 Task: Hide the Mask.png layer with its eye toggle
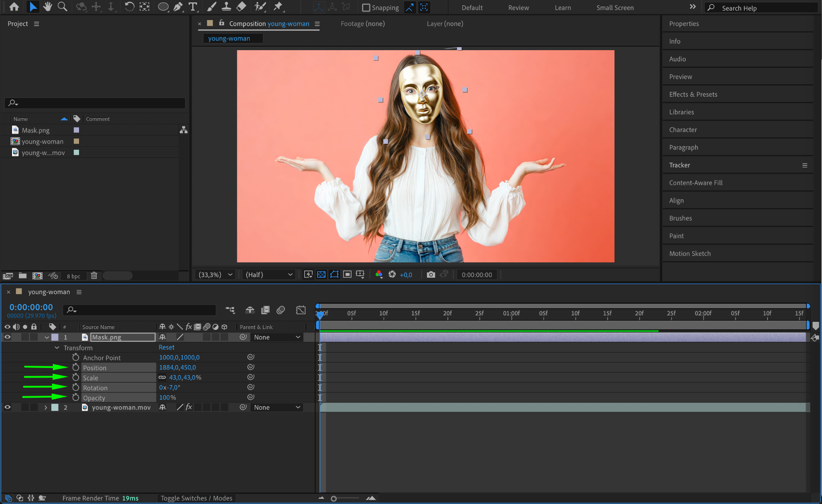coord(7,337)
